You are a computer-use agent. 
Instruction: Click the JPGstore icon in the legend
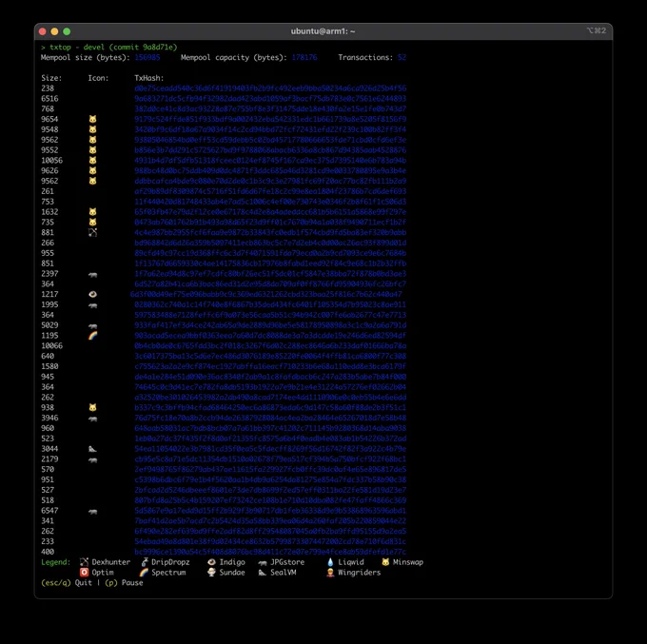click(263, 562)
